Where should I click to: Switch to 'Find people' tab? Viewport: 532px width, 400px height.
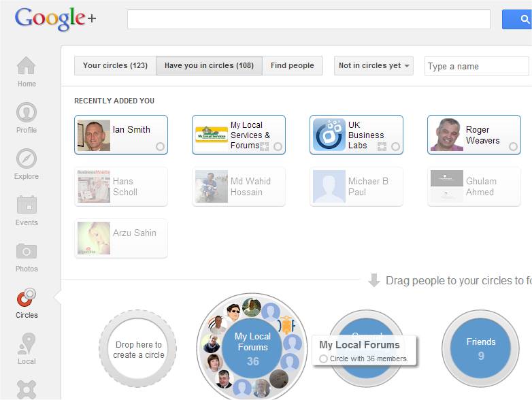pos(292,66)
